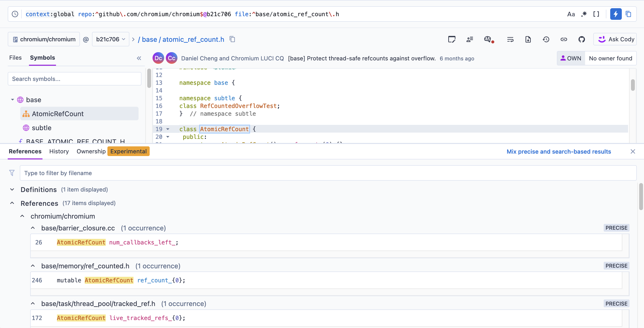644x328 pixels.
Task: Go to the base directory breadcrumb
Action: 149,39
